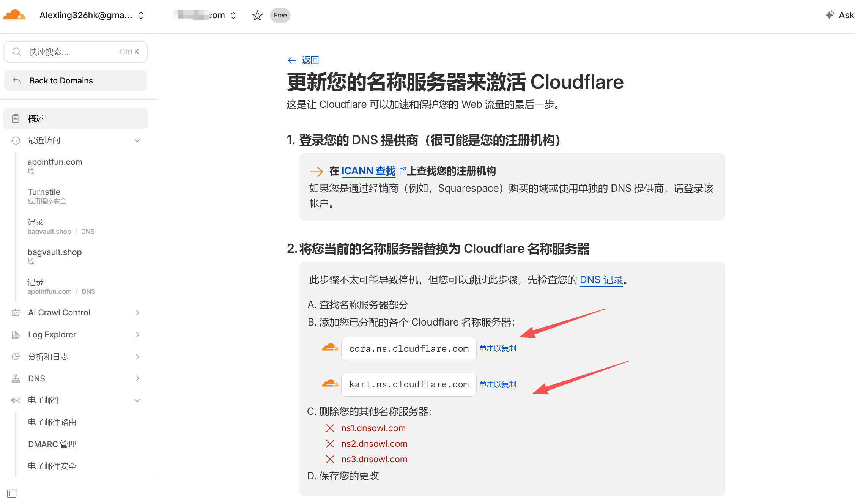Open the account switcher dropdown

141,15
